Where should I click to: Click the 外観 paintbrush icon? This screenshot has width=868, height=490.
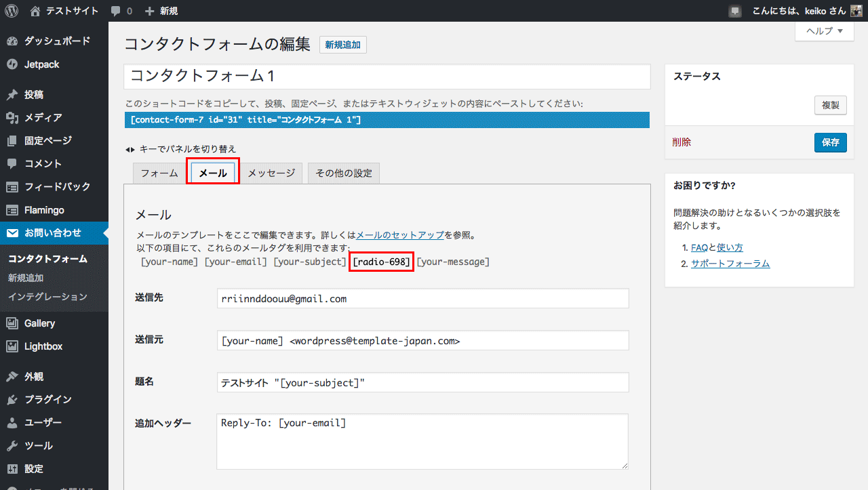click(12, 377)
